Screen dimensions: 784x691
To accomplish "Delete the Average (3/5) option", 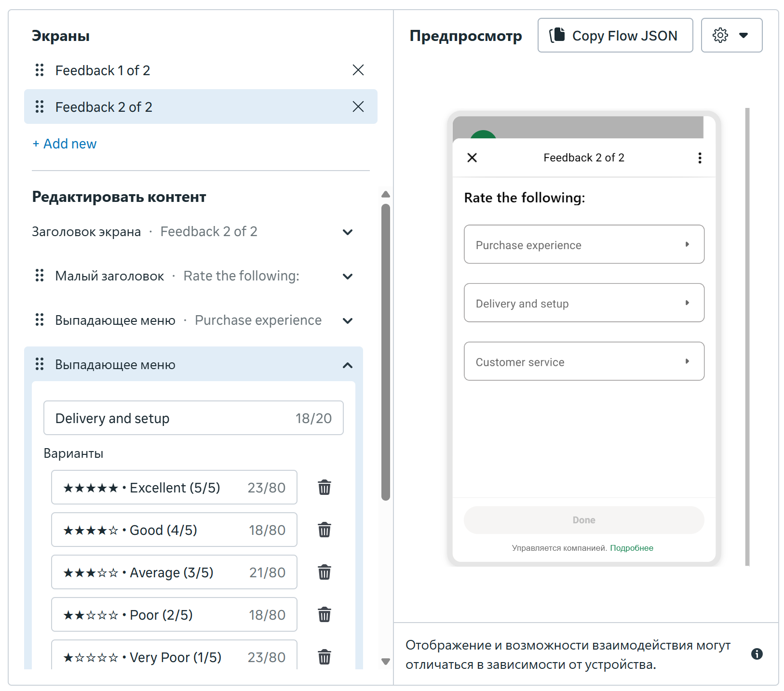I will point(324,572).
